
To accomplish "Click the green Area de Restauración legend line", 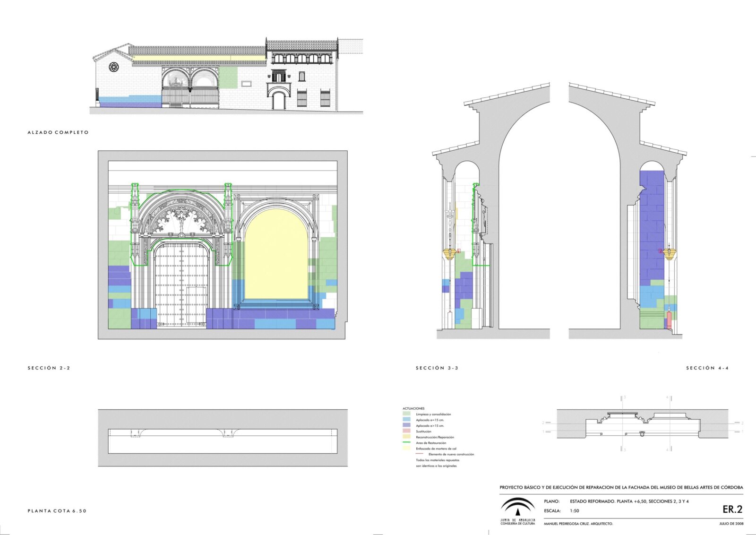I will 406,443.
